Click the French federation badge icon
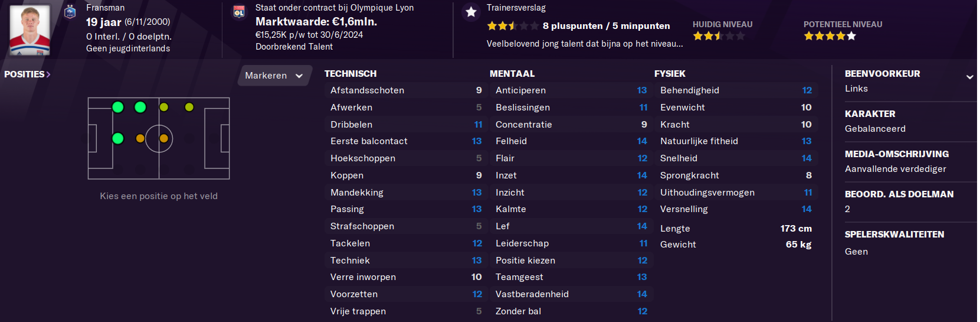980x322 pixels. tap(70, 12)
